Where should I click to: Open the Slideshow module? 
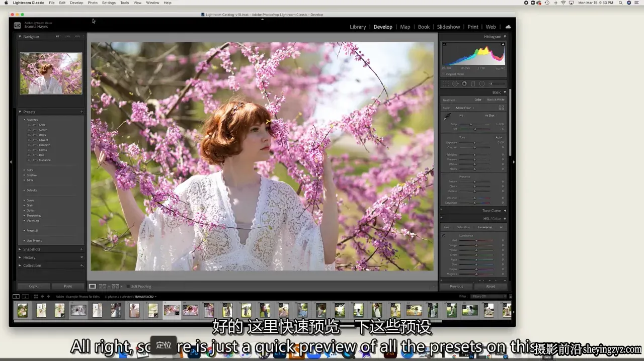click(x=448, y=27)
